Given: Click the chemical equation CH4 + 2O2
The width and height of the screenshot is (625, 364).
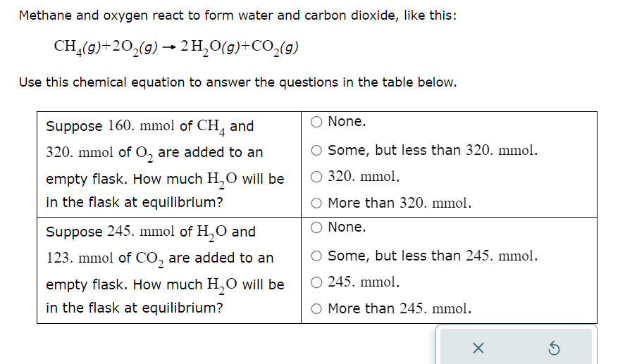Looking at the screenshot, I should [176, 48].
